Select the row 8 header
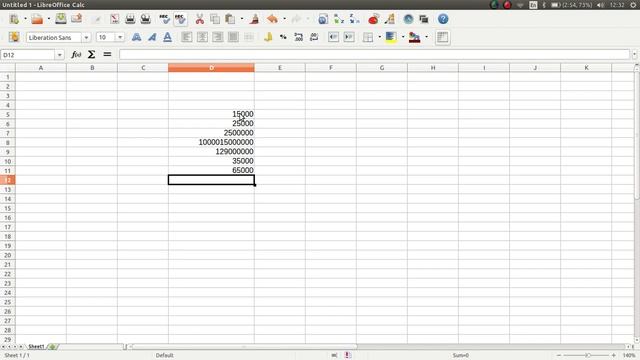This screenshot has width=640, height=360. point(8,142)
